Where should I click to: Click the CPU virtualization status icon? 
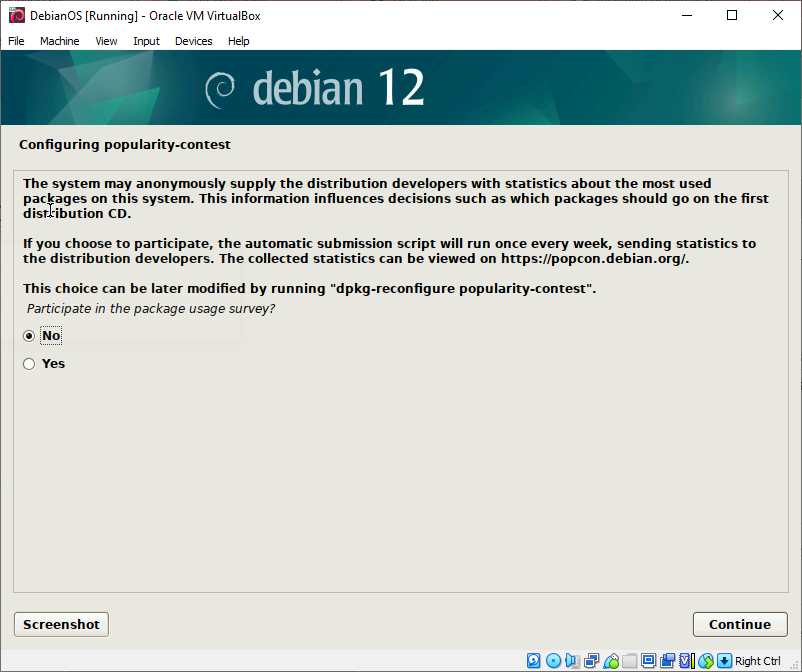[x=687, y=661]
